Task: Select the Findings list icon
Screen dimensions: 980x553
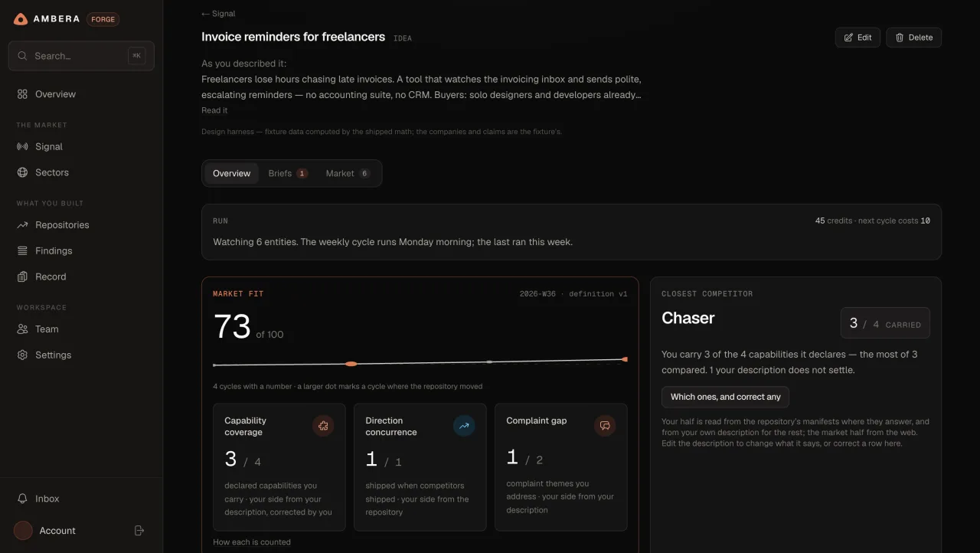Action: pos(22,250)
